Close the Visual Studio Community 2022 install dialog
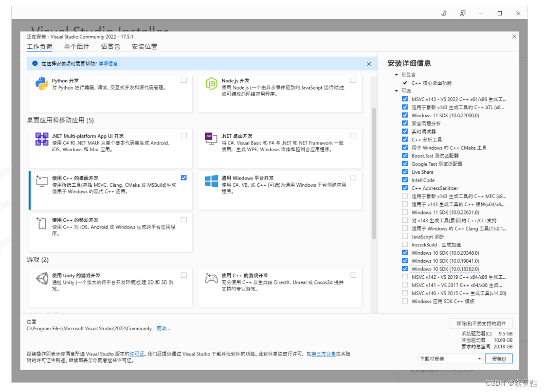Viewport: 545px width, 392px height. coord(514,37)
